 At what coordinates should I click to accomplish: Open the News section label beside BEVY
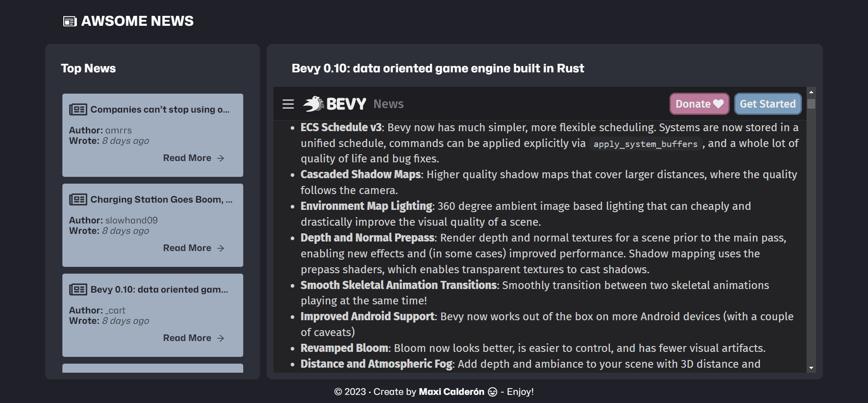click(x=388, y=104)
